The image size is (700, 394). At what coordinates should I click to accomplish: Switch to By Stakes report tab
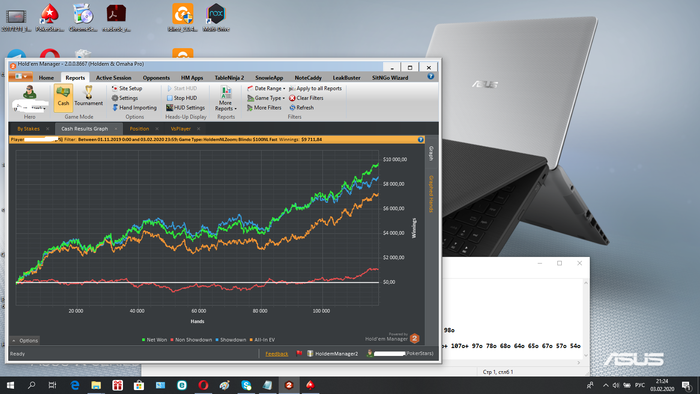click(x=28, y=129)
